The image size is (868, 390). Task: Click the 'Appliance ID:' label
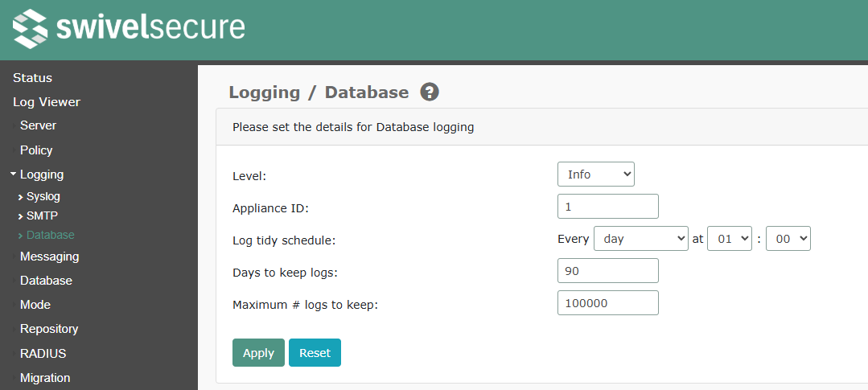click(270, 208)
